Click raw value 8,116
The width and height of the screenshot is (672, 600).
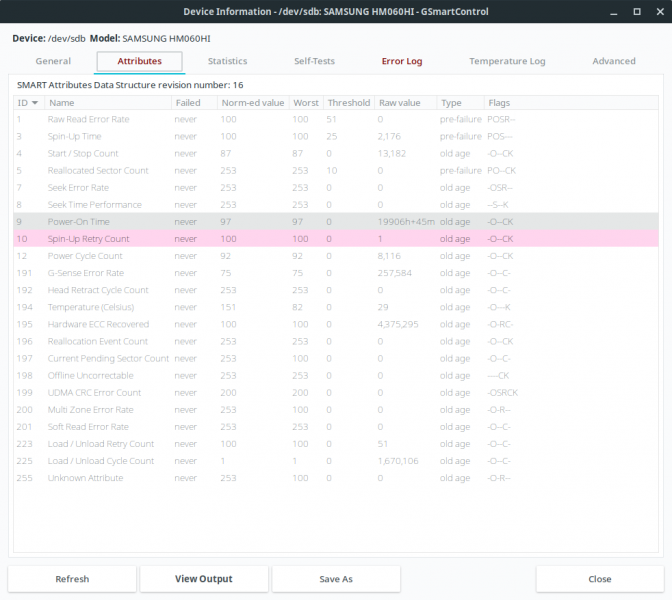point(389,256)
